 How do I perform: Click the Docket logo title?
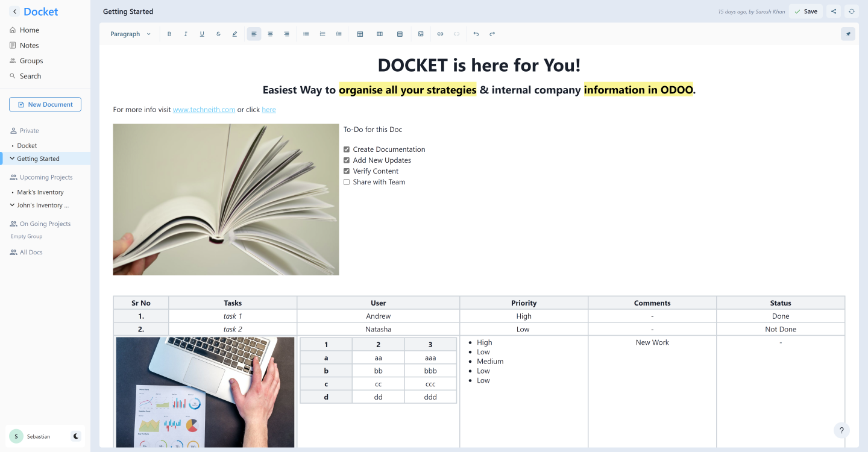pyautogui.click(x=41, y=11)
